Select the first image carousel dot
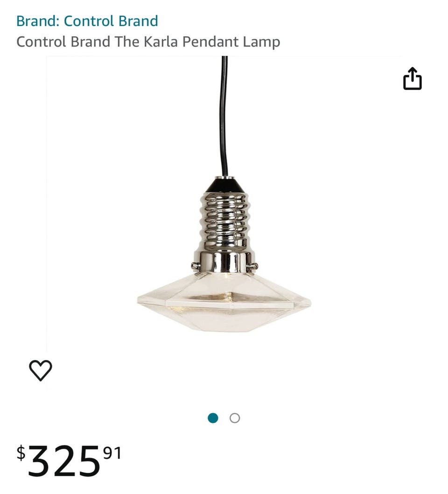 coord(213,418)
